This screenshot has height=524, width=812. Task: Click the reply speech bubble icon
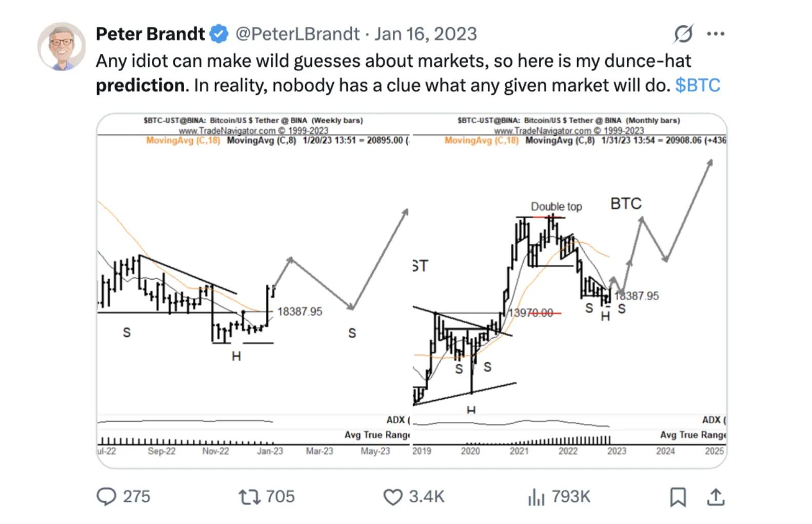pos(107,496)
